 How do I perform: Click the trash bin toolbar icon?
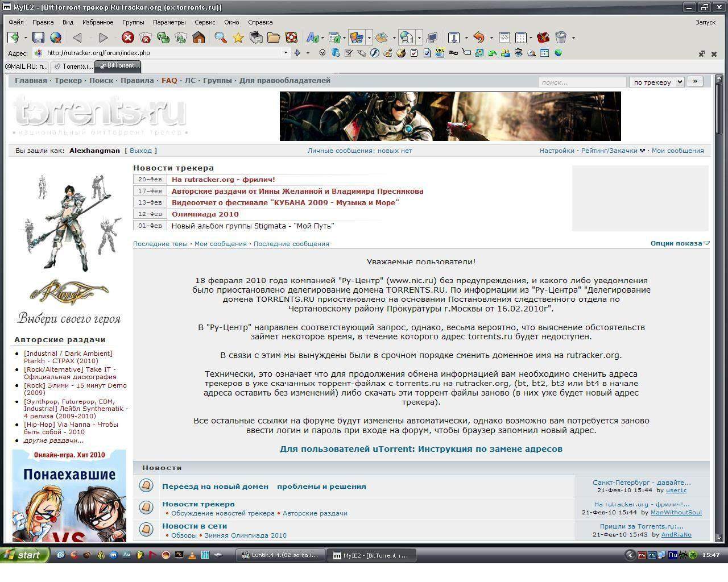[561, 38]
